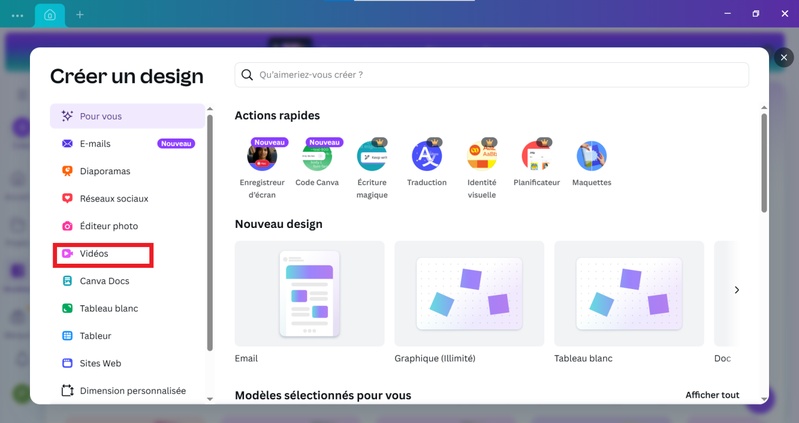Image resolution: width=799 pixels, height=423 pixels.
Task: Show next designs with right chevron
Action: (737, 290)
